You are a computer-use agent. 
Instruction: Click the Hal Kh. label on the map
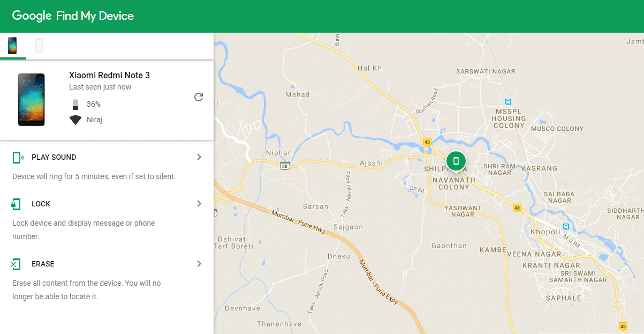[371, 68]
